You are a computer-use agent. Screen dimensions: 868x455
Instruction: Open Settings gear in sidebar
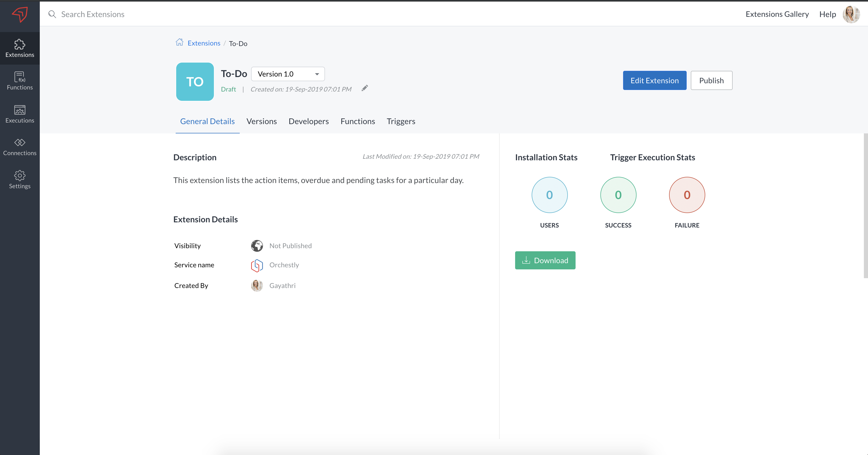pyautogui.click(x=20, y=179)
